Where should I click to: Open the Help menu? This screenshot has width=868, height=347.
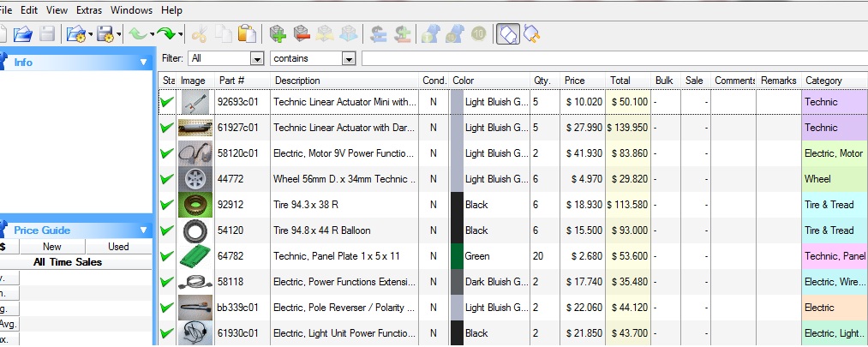[171, 10]
